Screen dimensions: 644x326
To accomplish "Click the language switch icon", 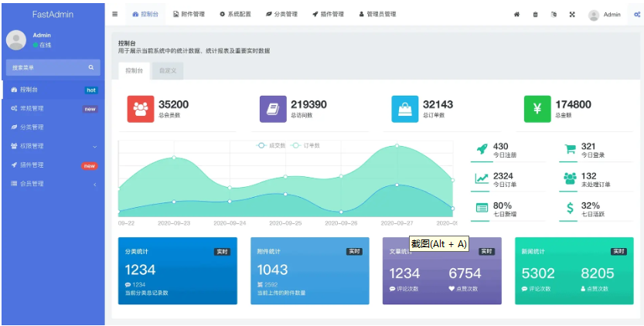I will coord(554,15).
